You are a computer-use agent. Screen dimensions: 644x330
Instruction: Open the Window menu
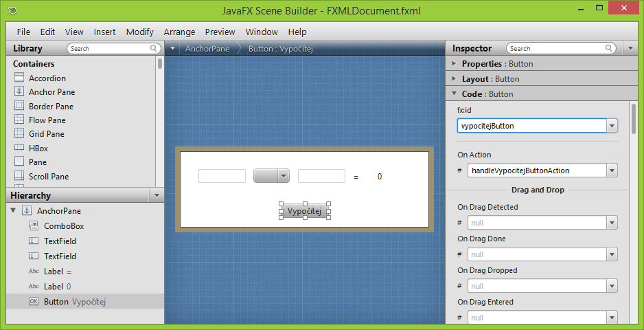point(262,32)
